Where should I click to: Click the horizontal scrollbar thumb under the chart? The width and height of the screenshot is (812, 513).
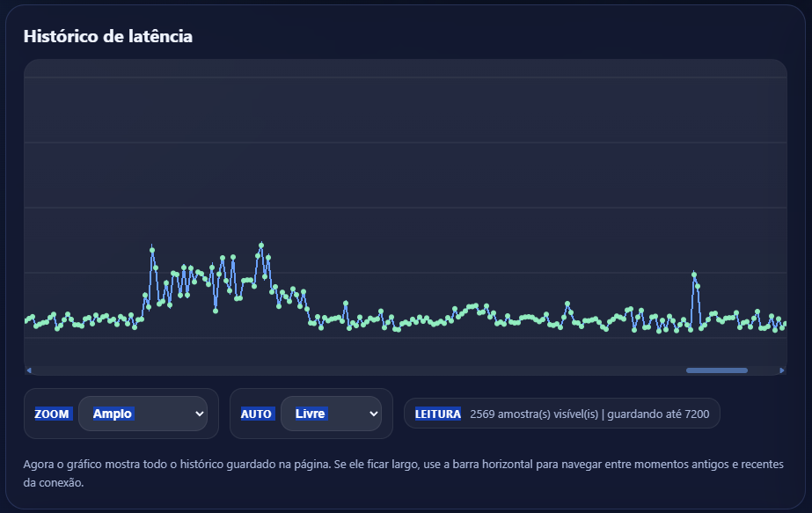pos(716,370)
